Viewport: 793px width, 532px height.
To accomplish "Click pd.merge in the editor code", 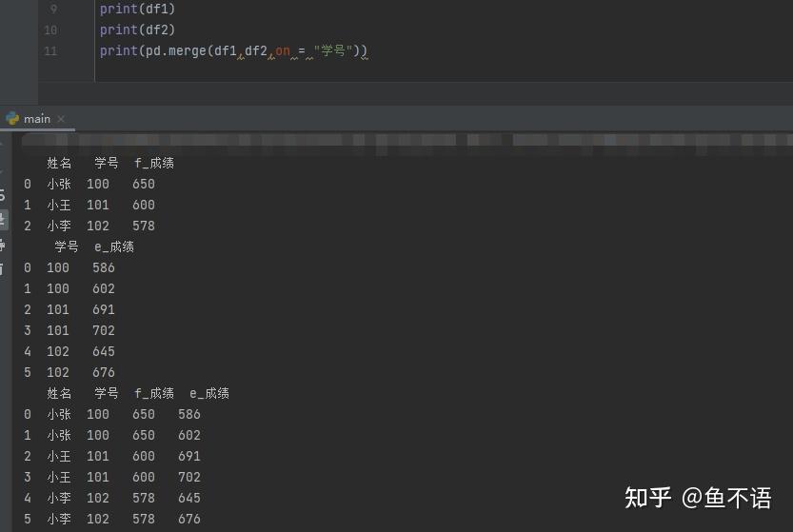I will pyautogui.click(x=176, y=51).
